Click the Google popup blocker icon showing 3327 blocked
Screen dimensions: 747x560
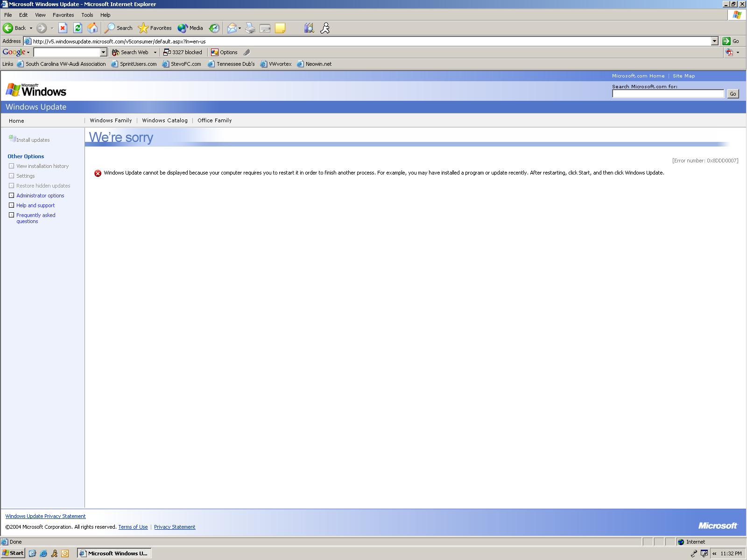183,52
